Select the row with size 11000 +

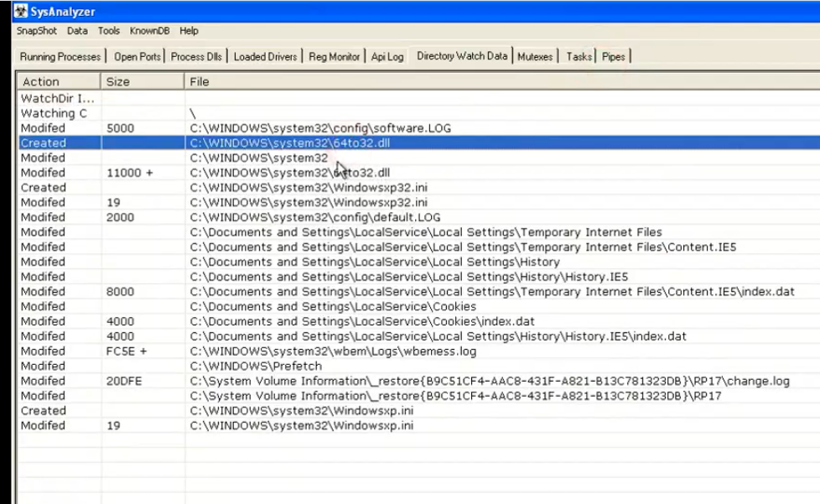(419, 173)
